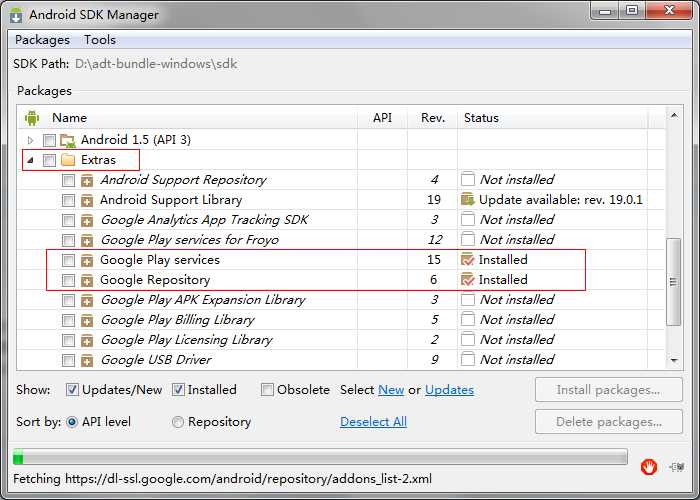Viewport: 700px width, 500px height.
Task: Click the Android SDK Manager title bar icon
Action: [16, 15]
